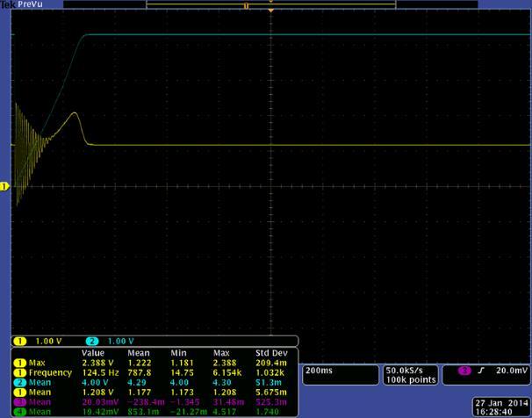Screen dimensions: 532x418
Task: Click the 1.222 mean statistic on the Max row
Action: coord(140,363)
